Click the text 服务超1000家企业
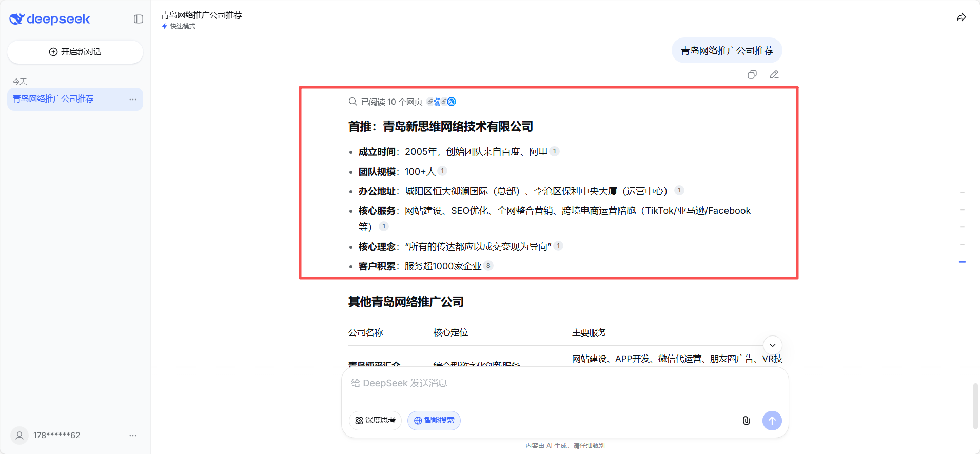 pos(443,266)
